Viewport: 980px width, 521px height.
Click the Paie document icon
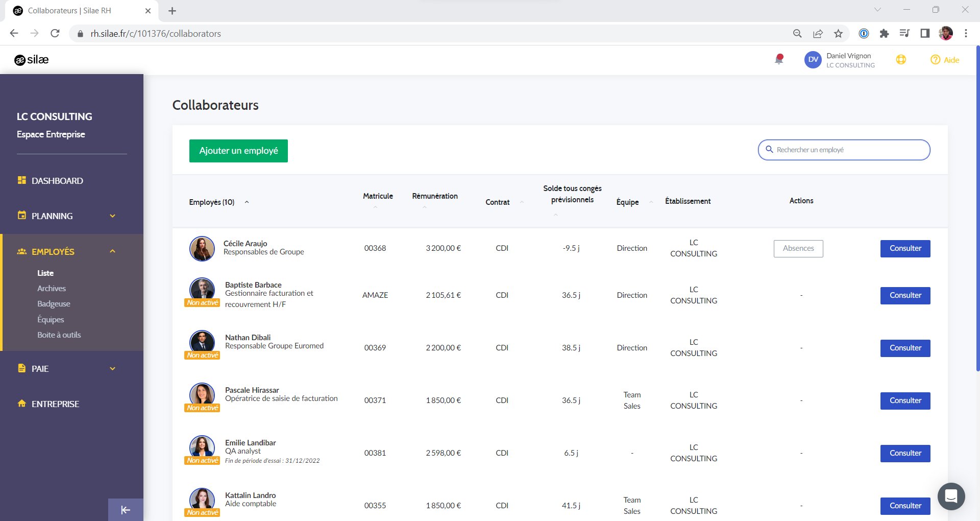[21, 368]
